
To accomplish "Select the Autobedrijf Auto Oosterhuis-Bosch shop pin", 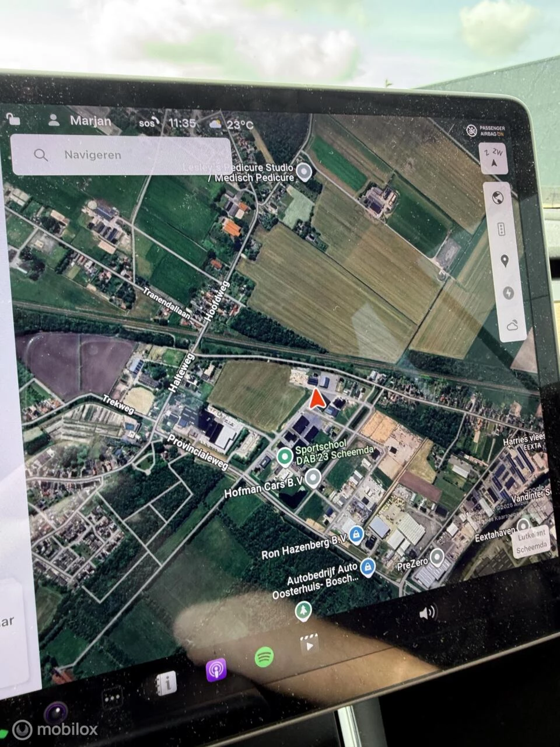I will point(367,566).
